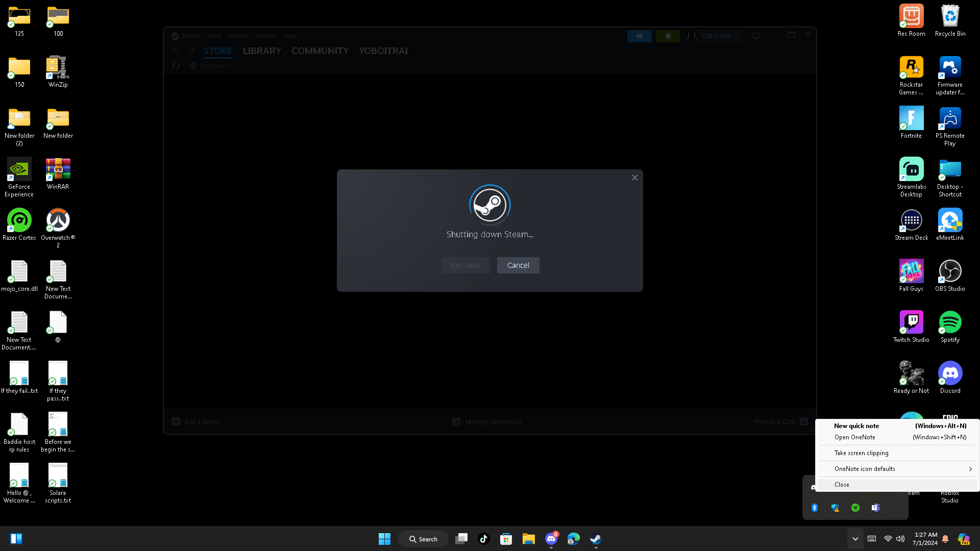This screenshot has width=980, height=551.
Task: Select the Overwatch 2 desktop icon
Action: click(x=58, y=228)
